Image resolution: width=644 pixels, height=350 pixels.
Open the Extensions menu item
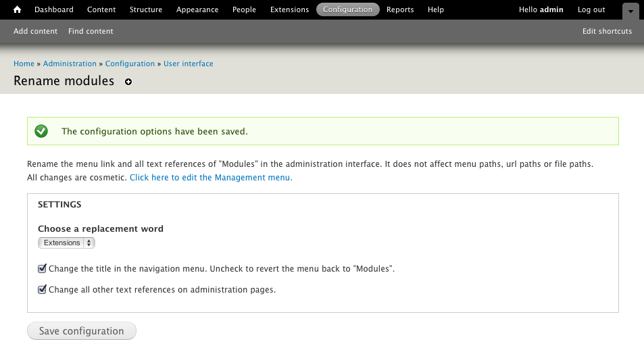pos(289,9)
